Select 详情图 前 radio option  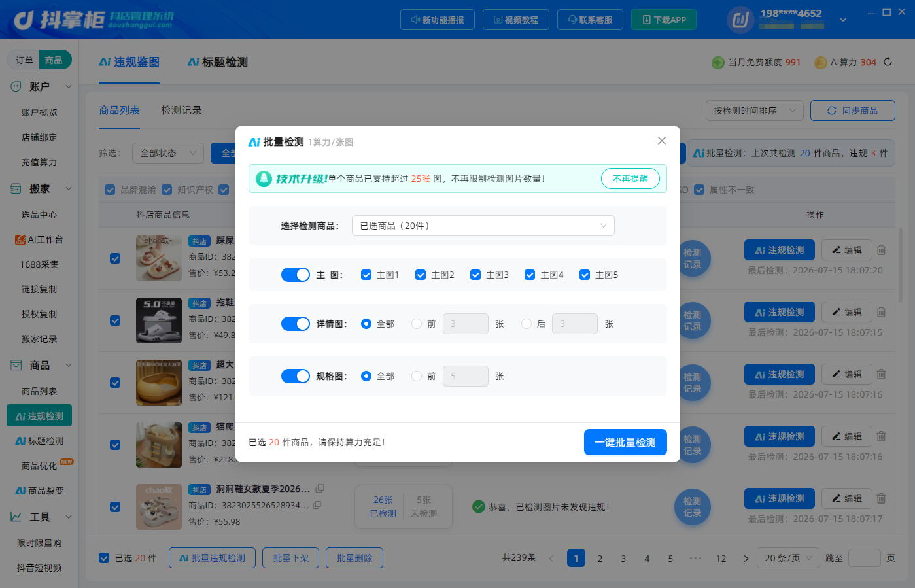[417, 324]
